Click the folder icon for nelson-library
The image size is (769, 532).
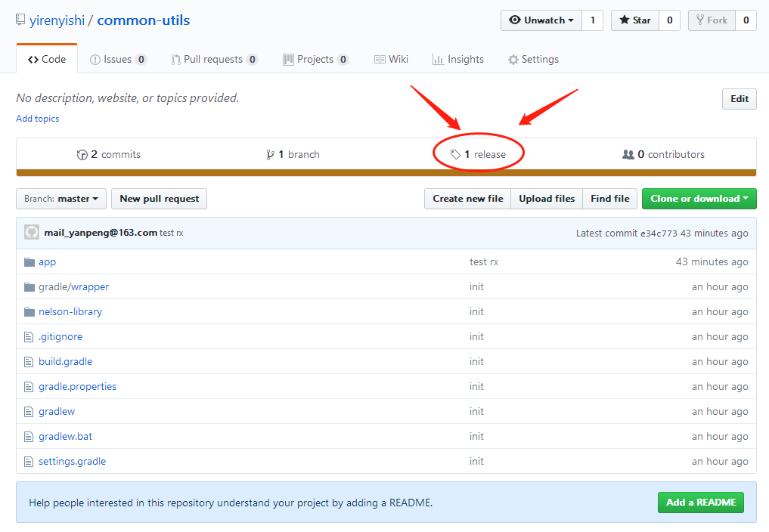(x=29, y=312)
